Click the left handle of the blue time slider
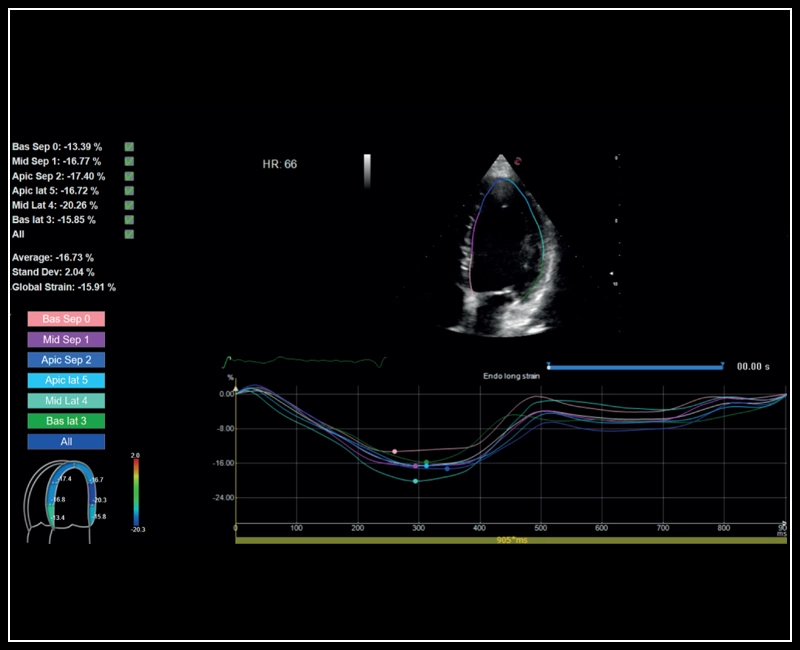Viewport: 800px width, 650px height. (x=548, y=368)
